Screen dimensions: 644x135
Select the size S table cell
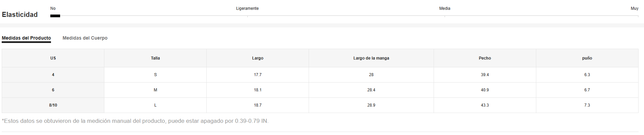155,75
